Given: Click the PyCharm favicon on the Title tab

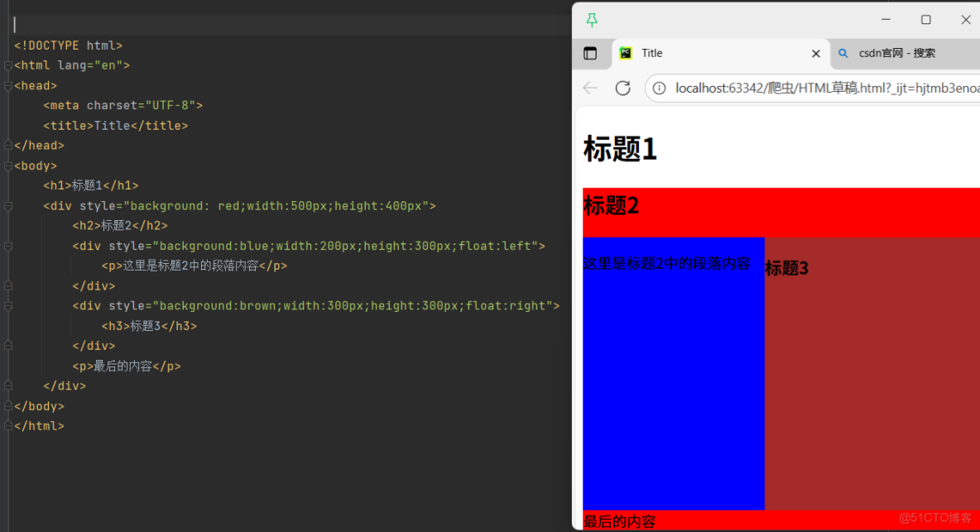Looking at the screenshot, I should tap(625, 52).
